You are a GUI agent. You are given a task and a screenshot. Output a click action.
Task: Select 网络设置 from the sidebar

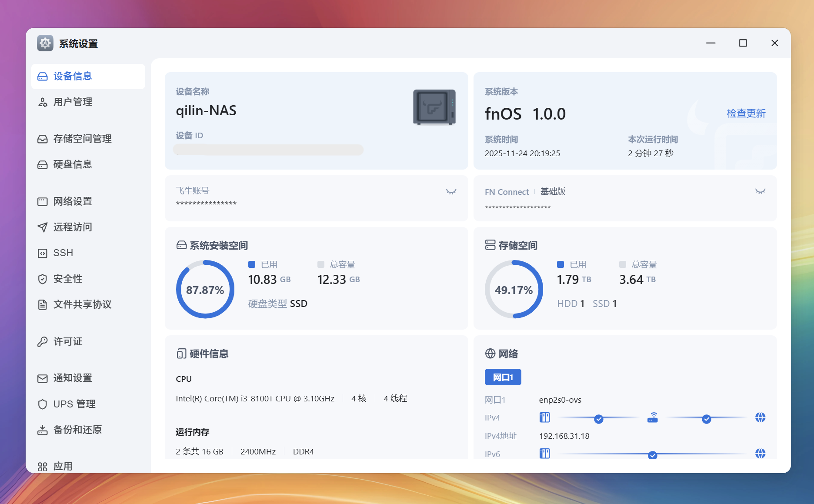coord(88,202)
